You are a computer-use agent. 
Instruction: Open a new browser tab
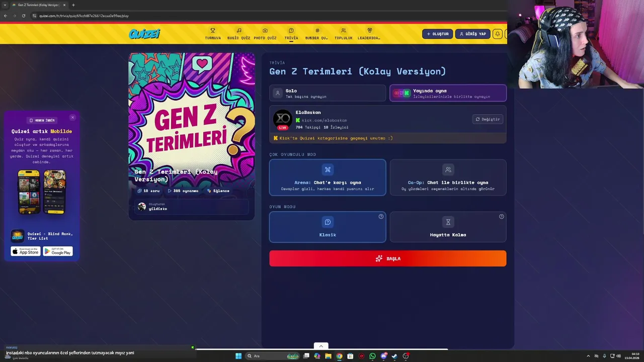click(73, 5)
